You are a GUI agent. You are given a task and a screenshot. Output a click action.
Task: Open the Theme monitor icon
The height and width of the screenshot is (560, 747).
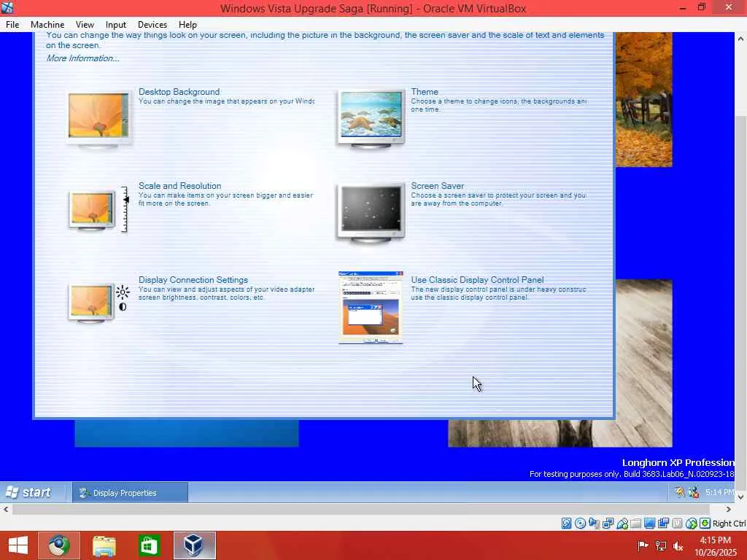click(371, 117)
